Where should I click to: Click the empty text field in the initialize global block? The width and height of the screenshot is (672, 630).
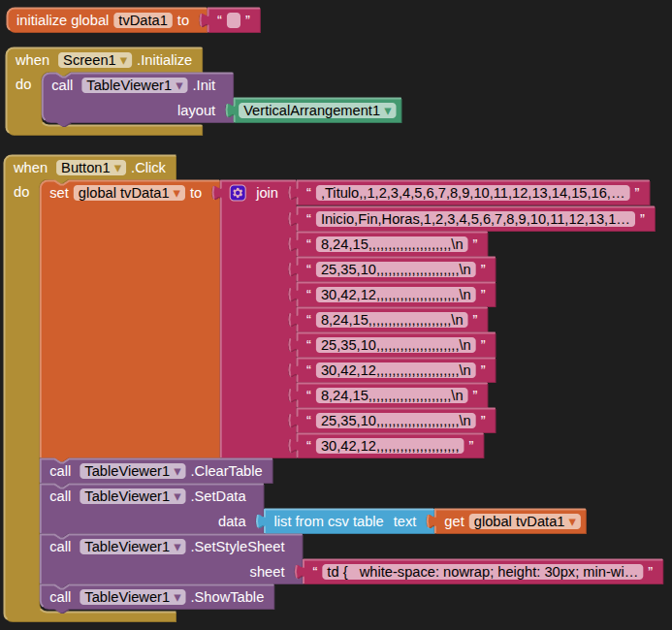coord(233,20)
